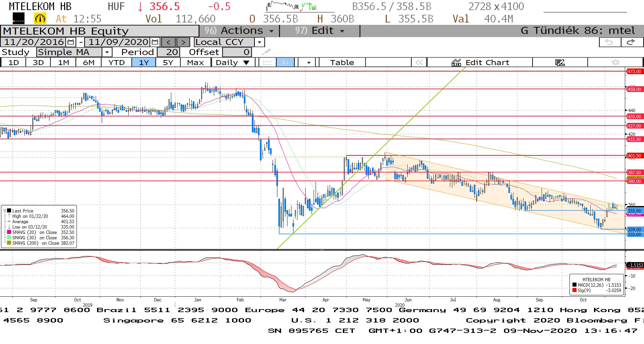Collapse the Last Price legend tree
The height and width of the screenshot is (344, 644).
[5, 211]
